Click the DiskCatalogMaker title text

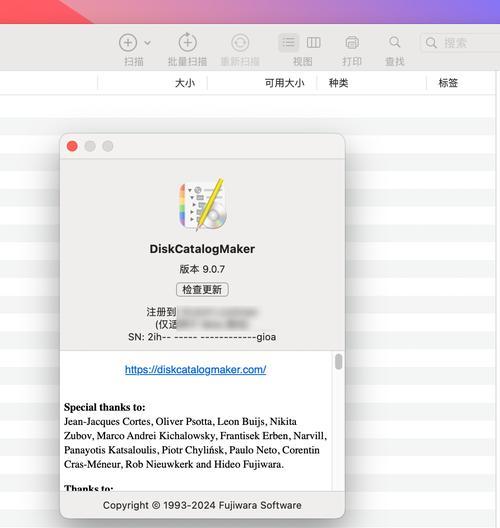(202, 249)
